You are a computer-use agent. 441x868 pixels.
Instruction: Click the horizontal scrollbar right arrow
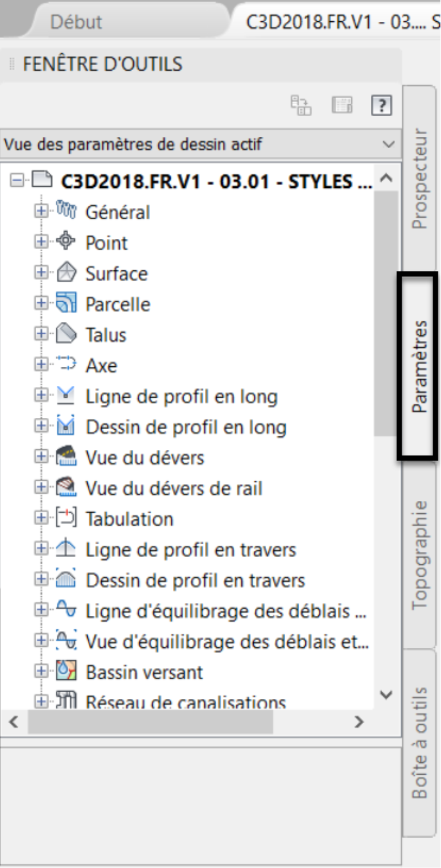tap(359, 722)
